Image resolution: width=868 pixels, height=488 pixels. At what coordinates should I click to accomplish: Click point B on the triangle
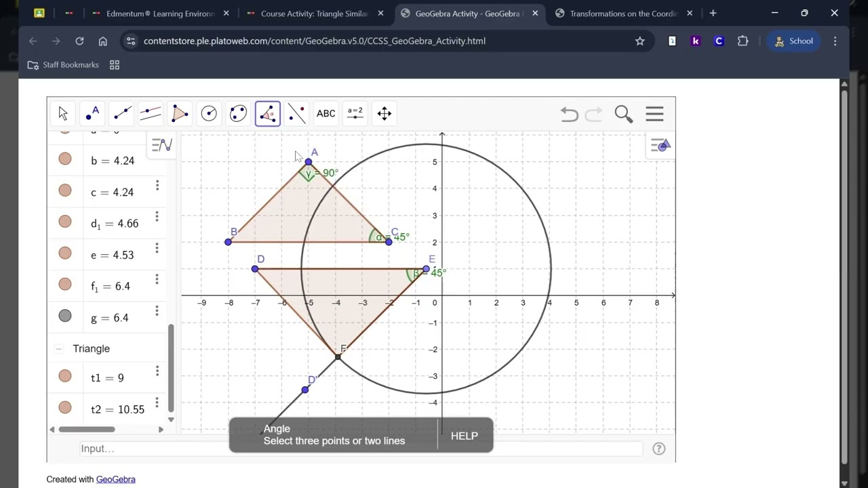[229, 242]
